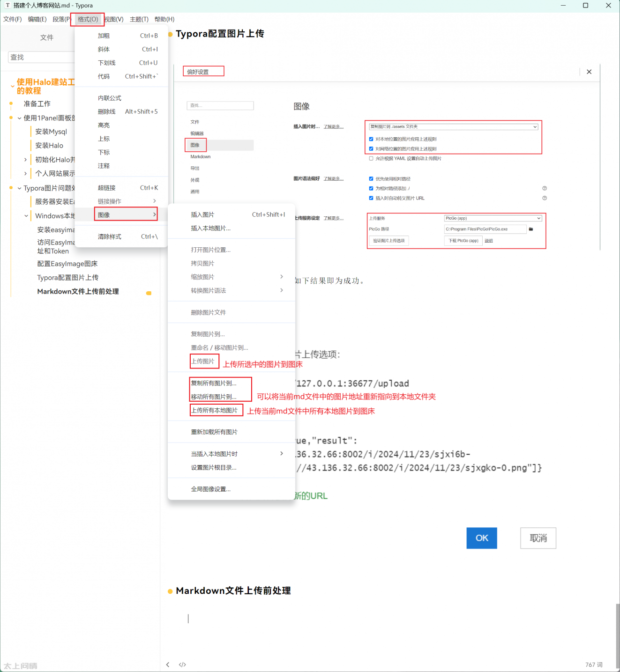Toggle 插入时自动转义图片 URL checkbox

(x=371, y=198)
